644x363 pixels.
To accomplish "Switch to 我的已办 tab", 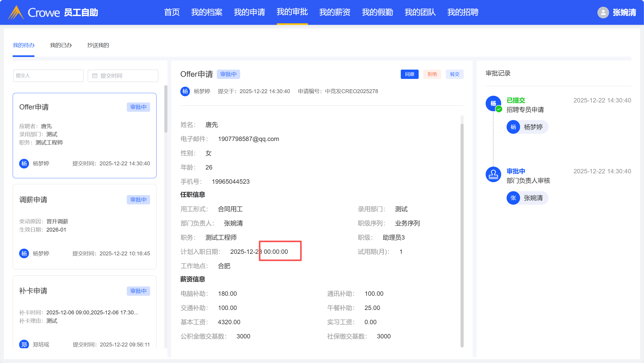I will pos(61,45).
